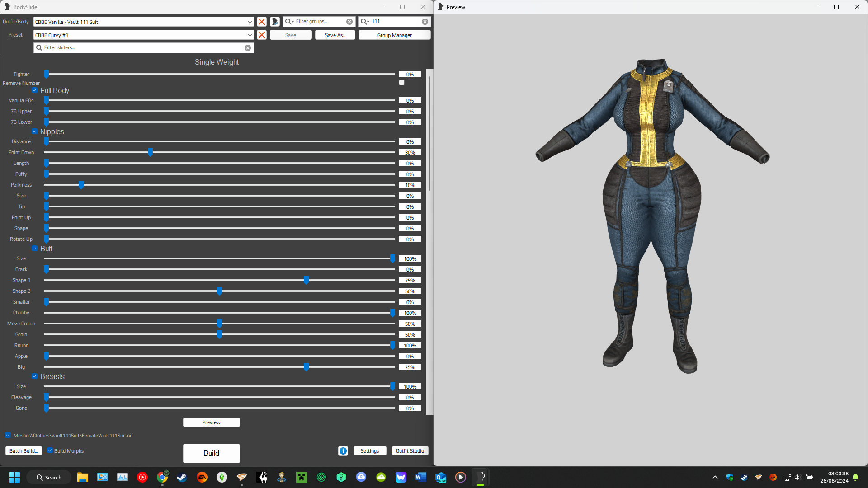Open Windows Security from the system tray
868x488 pixels.
click(730, 477)
